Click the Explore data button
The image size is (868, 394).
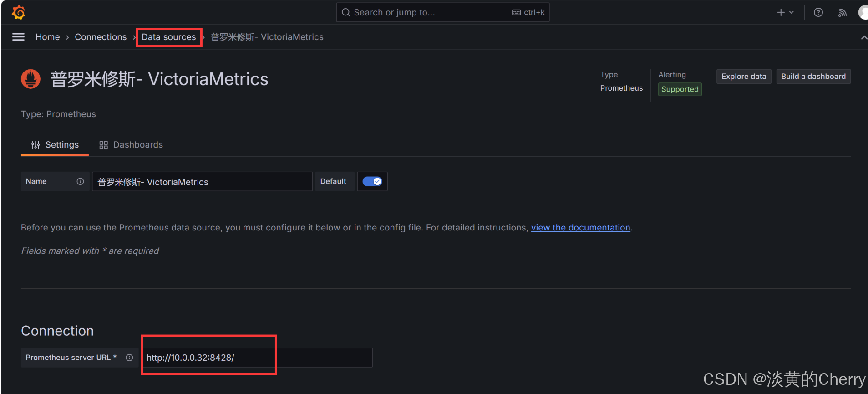(744, 77)
